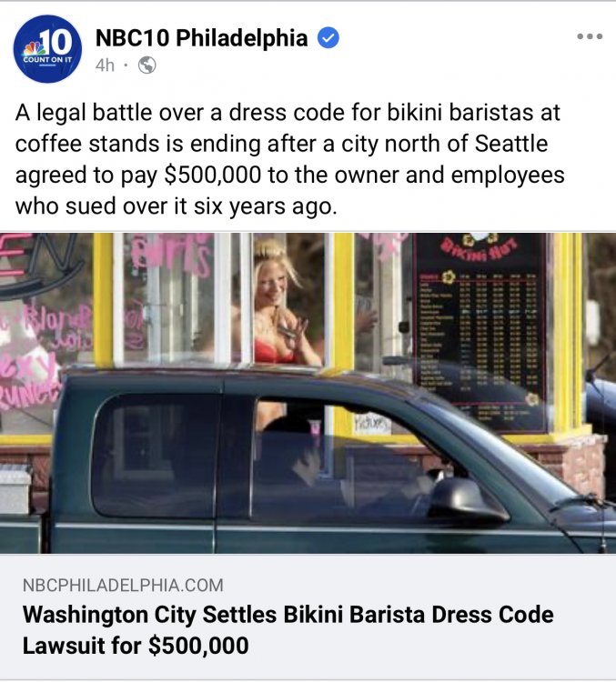Click the 4h post timestamp

coord(105,65)
